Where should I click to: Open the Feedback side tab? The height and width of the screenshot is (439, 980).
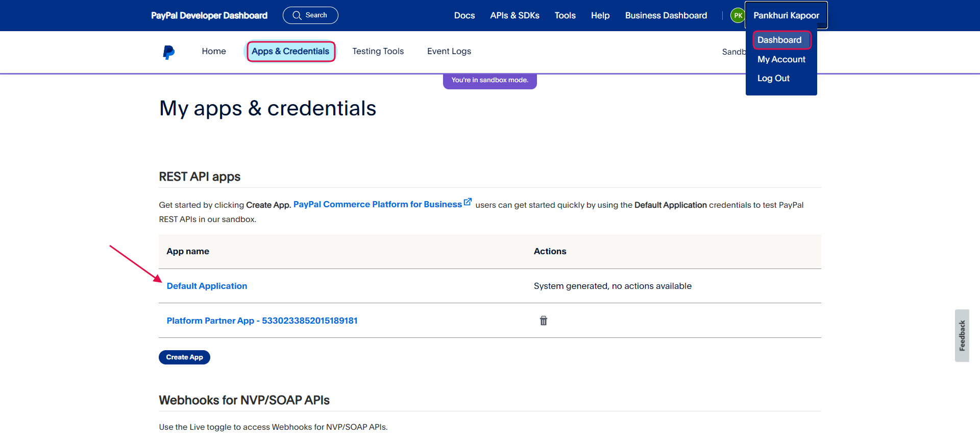(x=962, y=335)
